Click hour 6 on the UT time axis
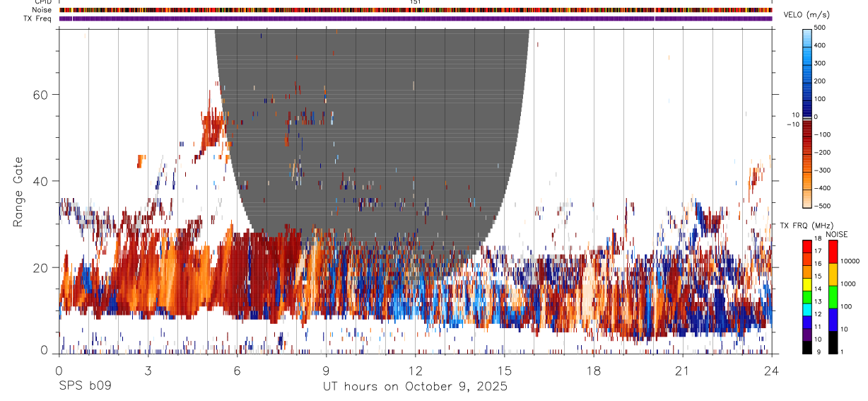The height and width of the screenshot is (401, 868). [237, 370]
